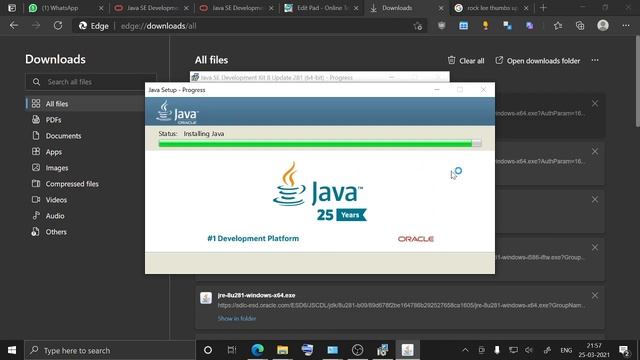Open the Edge profile avatar
This screenshot has width=640, height=360.
click(603, 25)
